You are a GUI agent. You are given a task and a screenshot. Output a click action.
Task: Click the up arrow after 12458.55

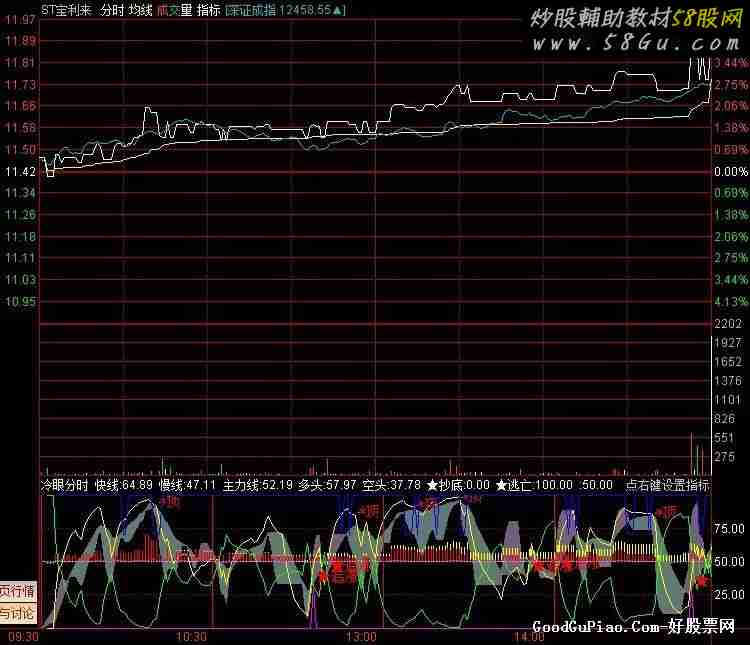click(x=337, y=10)
